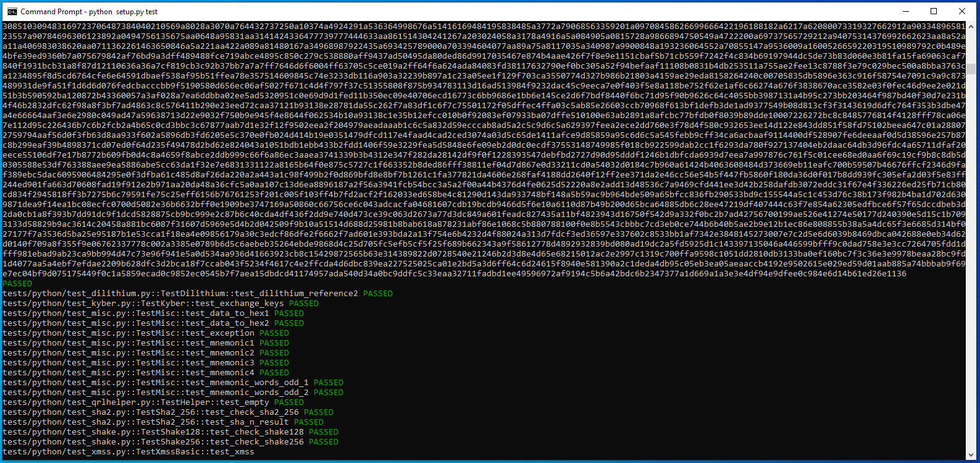Click the test_sha_n_result line
Image resolution: width=980 pixels, height=463 pixels.
[163, 422]
